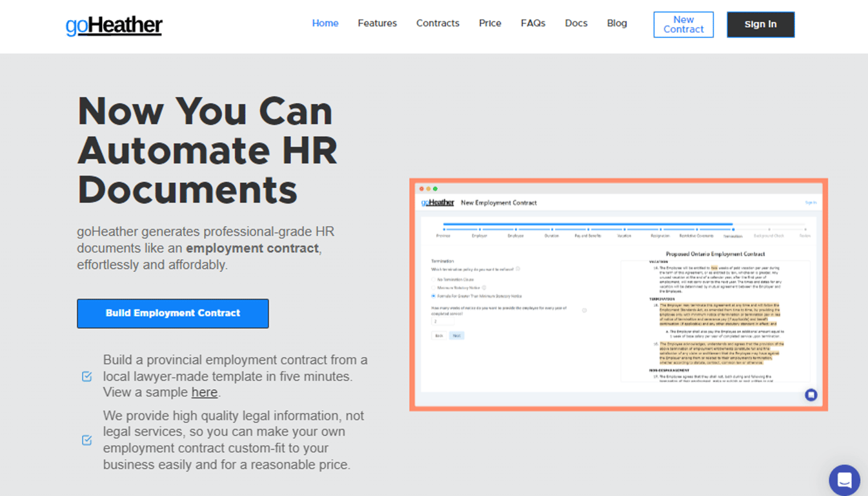Click checkmark icon beside provincial contract text
The image size is (868, 496).
(87, 377)
